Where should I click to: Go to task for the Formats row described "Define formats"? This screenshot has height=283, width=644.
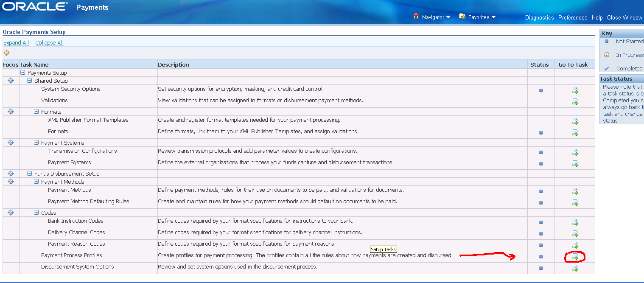point(575,132)
